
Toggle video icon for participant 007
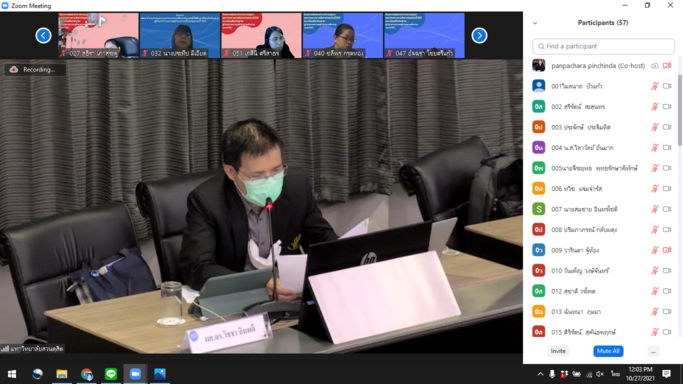point(667,209)
